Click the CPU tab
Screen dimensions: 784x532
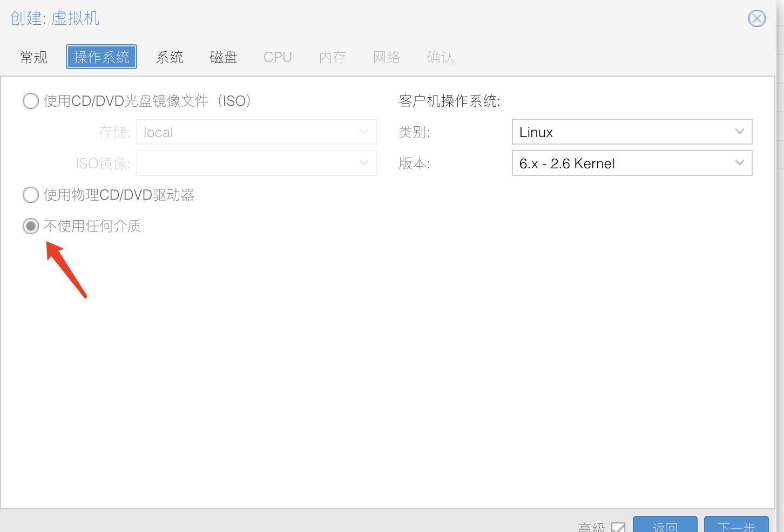(x=278, y=57)
